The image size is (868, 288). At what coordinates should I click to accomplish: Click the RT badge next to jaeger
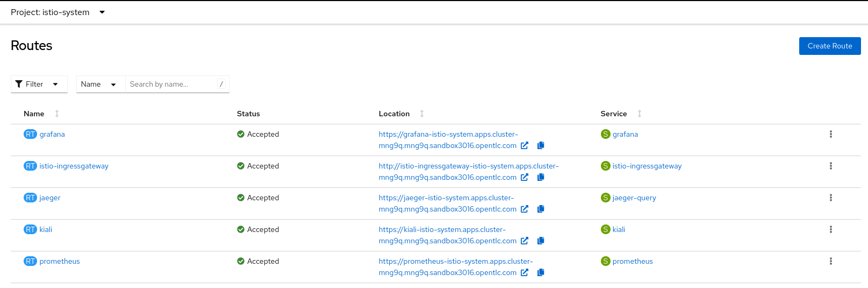(30, 198)
